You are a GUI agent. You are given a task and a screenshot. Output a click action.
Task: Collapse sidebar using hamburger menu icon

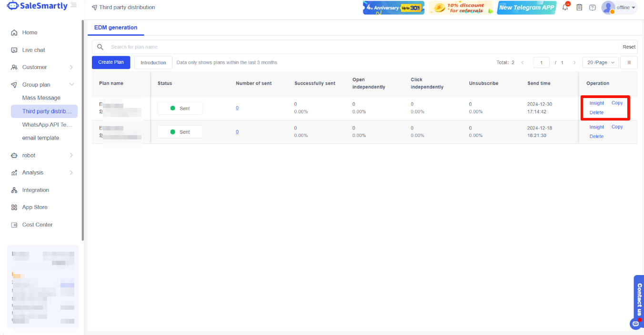pos(73,5)
